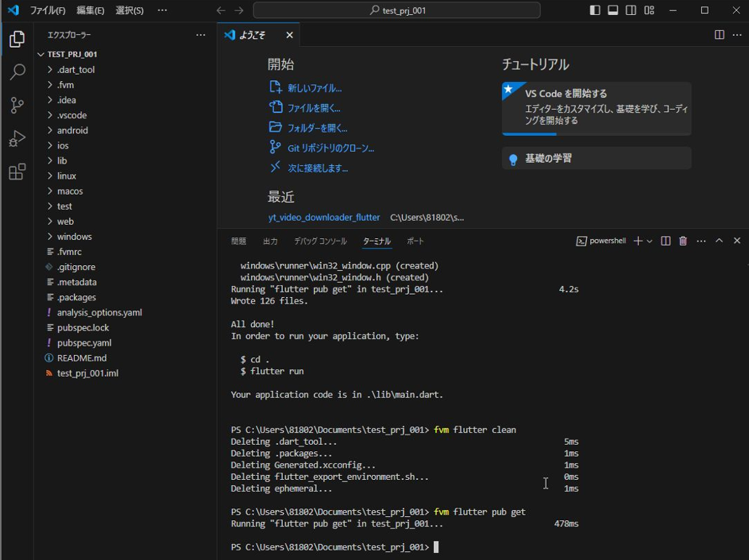
Task: Open the 編集(E) menu
Action: pyautogui.click(x=90, y=10)
